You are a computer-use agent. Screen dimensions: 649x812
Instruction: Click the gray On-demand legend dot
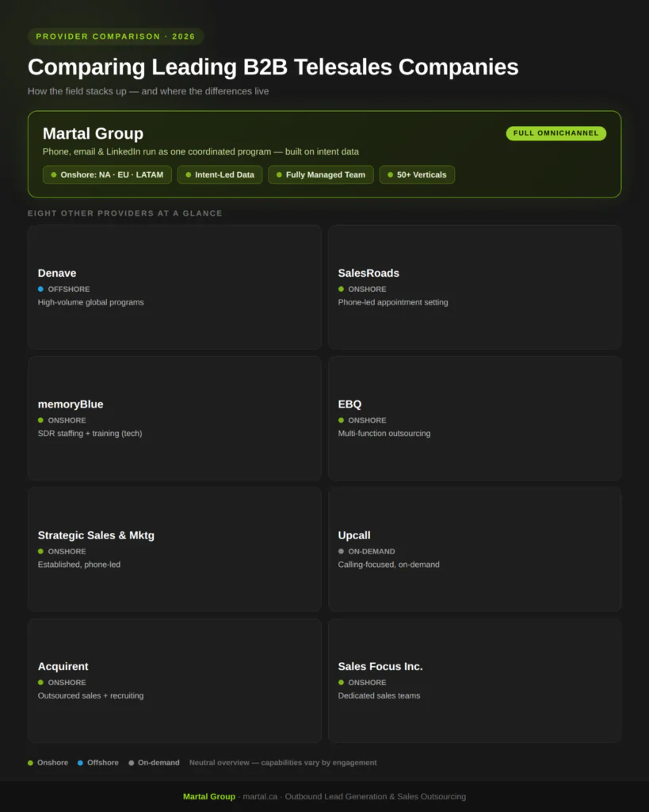132,763
